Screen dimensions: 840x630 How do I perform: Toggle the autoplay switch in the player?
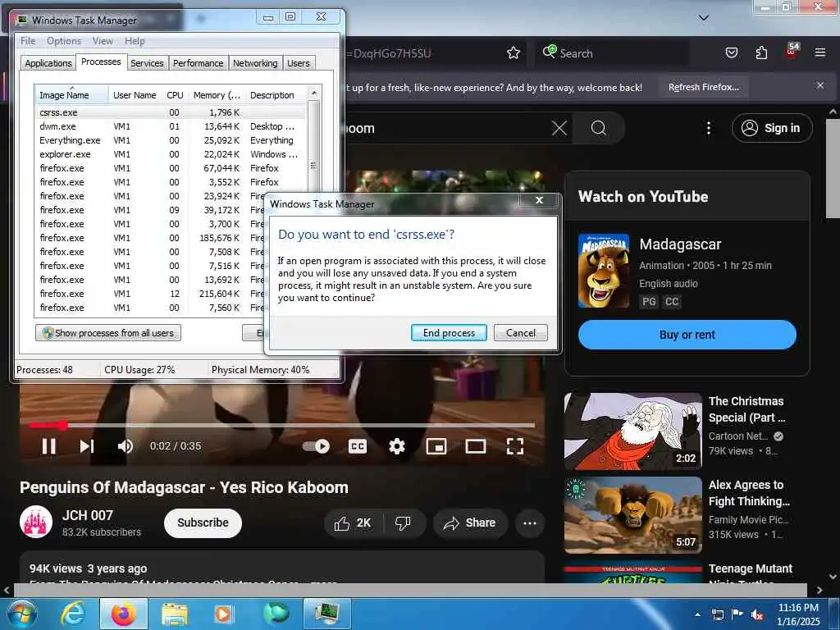coord(316,446)
